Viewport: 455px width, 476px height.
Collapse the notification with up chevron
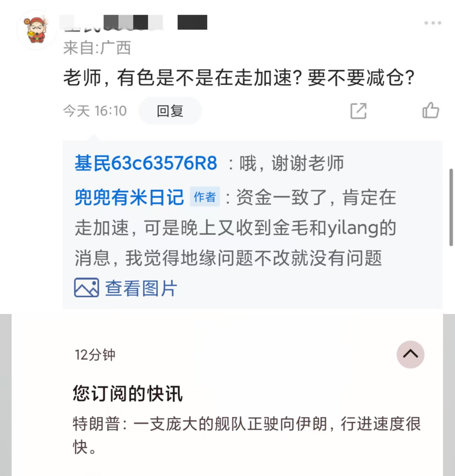click(x=411, y=354)
